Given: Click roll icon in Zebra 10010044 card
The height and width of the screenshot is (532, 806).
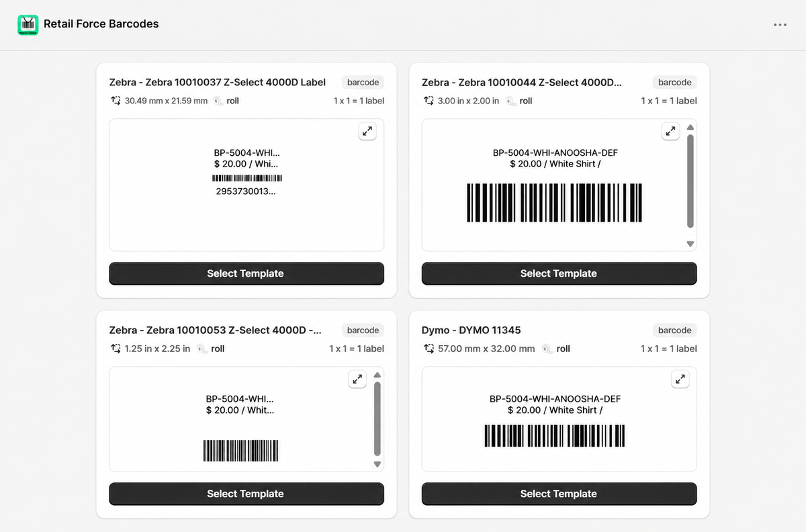Looking at the screenshot, I should coord(510,101).
